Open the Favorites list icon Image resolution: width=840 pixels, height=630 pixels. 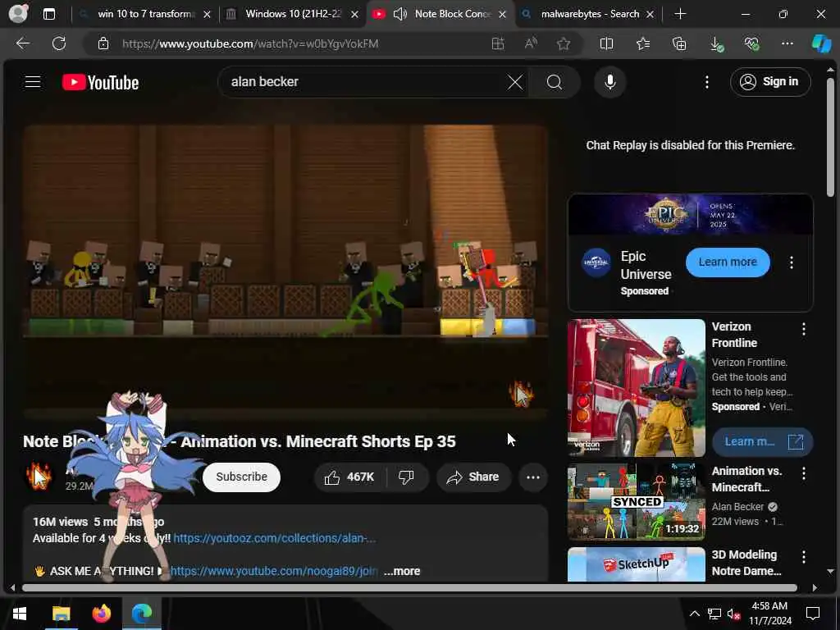tap(643, 43)
